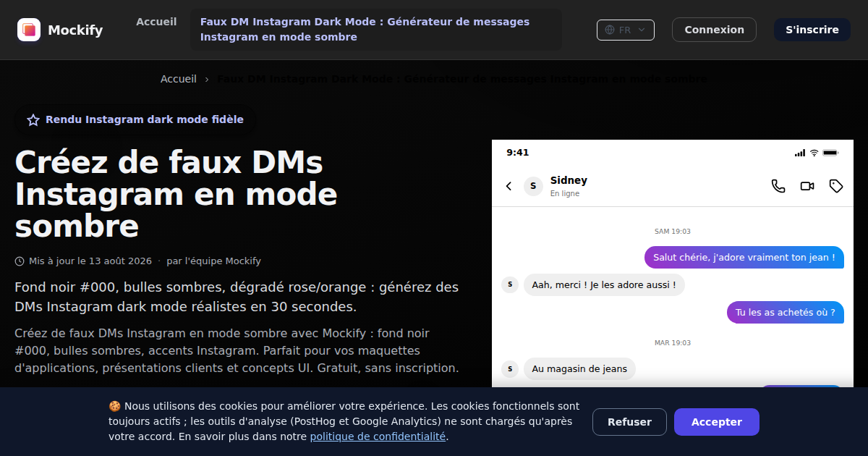Refuse cookies with the Refuser button

point(629,422)
